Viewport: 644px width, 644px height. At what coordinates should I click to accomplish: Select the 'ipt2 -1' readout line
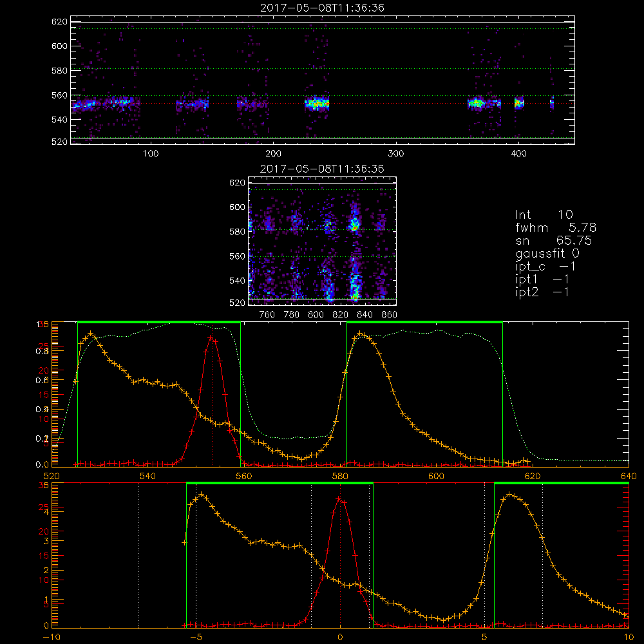tap(542, 292)
